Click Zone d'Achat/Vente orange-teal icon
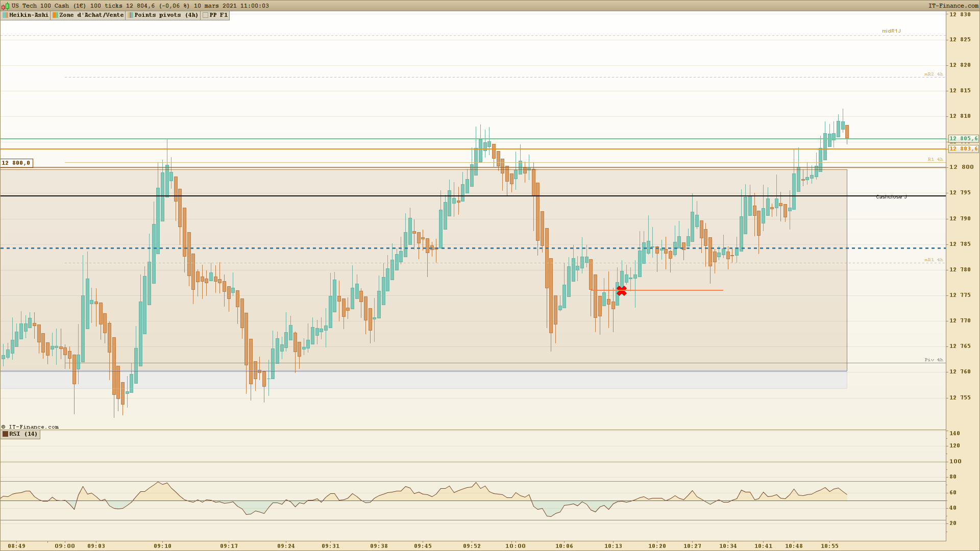Viewport: 980px width, 551px height. tap(55, 15)
